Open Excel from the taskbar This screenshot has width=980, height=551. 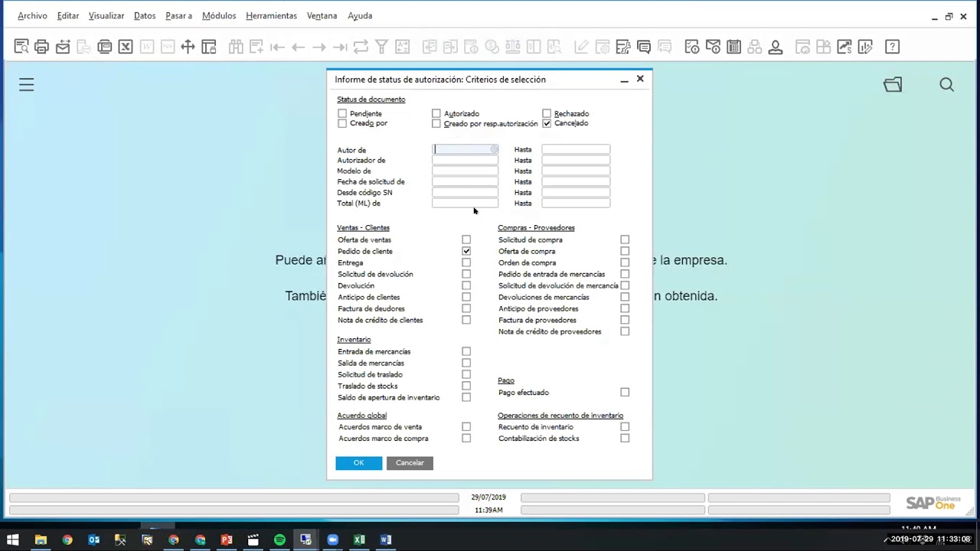coord(359,540)
